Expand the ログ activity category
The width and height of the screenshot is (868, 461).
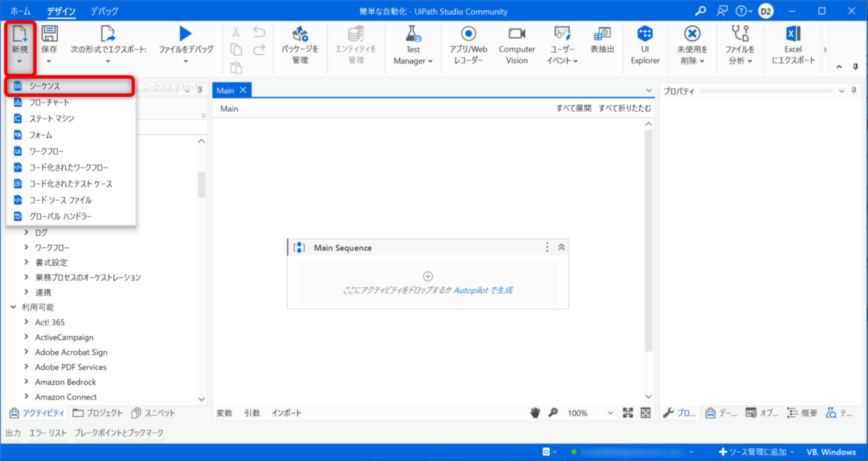(27, 233)
